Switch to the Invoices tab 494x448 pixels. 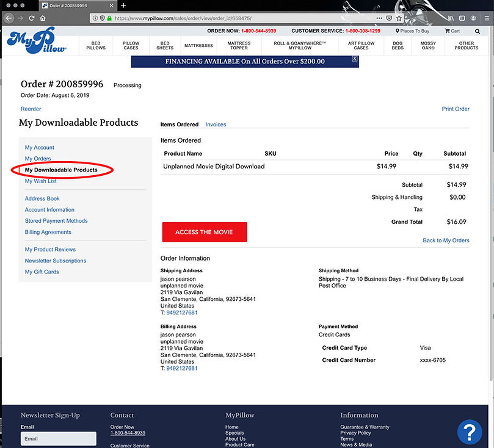[216, 125]
